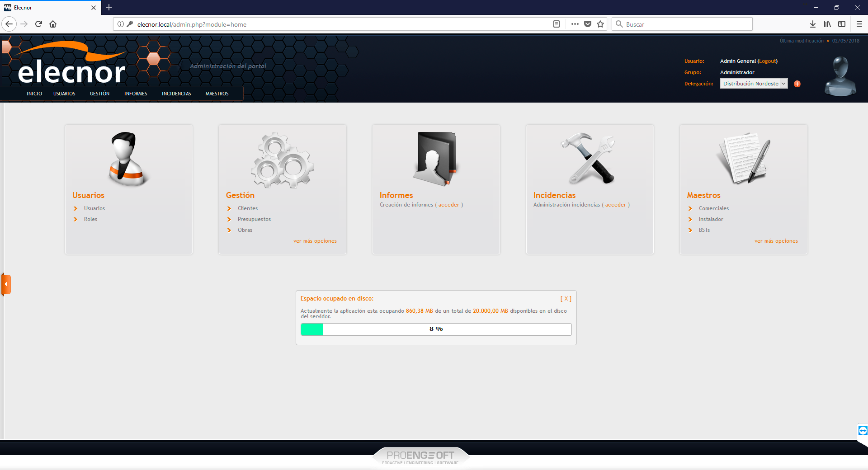Viewport: 868px width, 470px height.
Task: Click the site information icon in URL bar
Action: click(121, 24)
